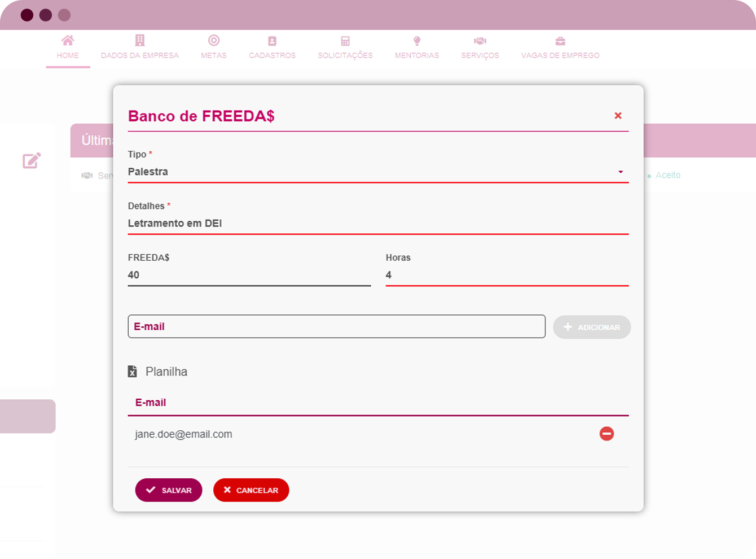
Task: Open the Mentorias lightbulb icon
Action: pyautogui.click(x=417, y=41)
